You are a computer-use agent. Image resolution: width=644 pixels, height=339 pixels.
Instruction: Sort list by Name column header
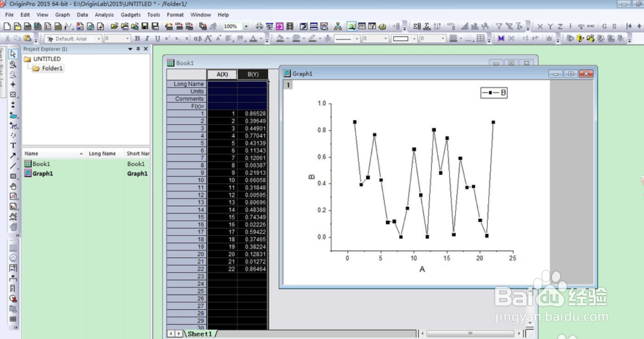coord(54,153)
